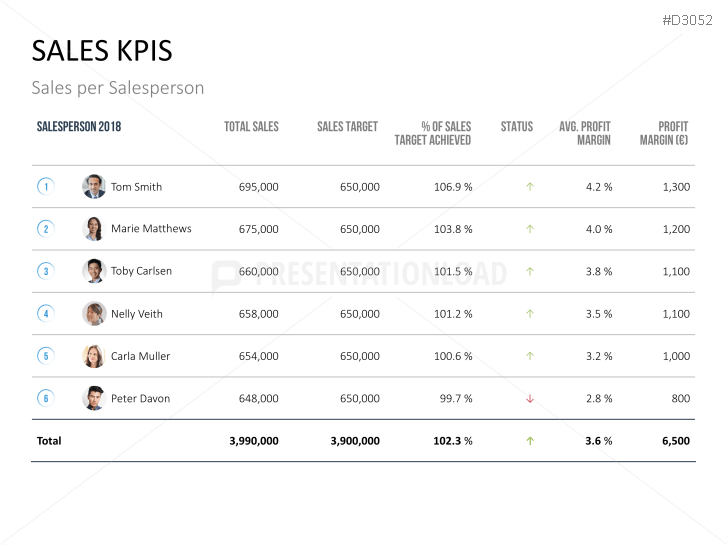Click Peter Davon's red down status arrow

[530, 399]
